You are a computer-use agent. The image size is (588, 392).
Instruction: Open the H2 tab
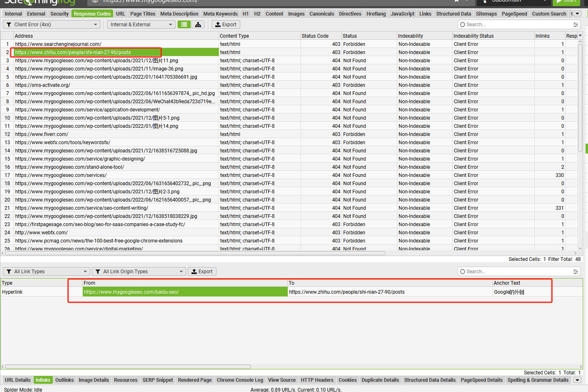click(257, 14)
